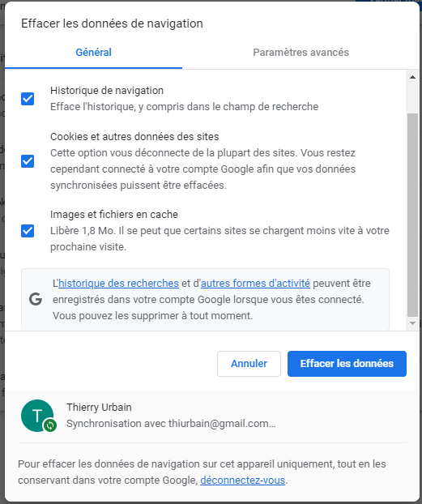Open the historique des recherches link

pos(118,283)
